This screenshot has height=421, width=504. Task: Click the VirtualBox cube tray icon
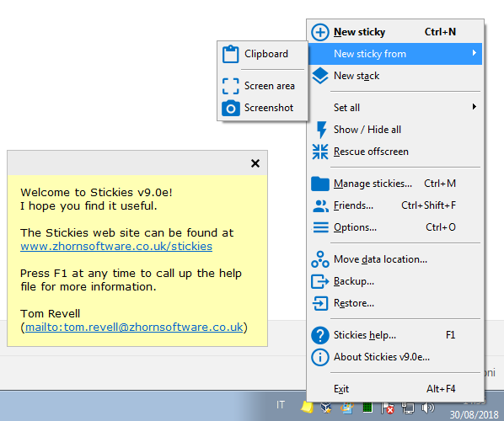(326, 408)
